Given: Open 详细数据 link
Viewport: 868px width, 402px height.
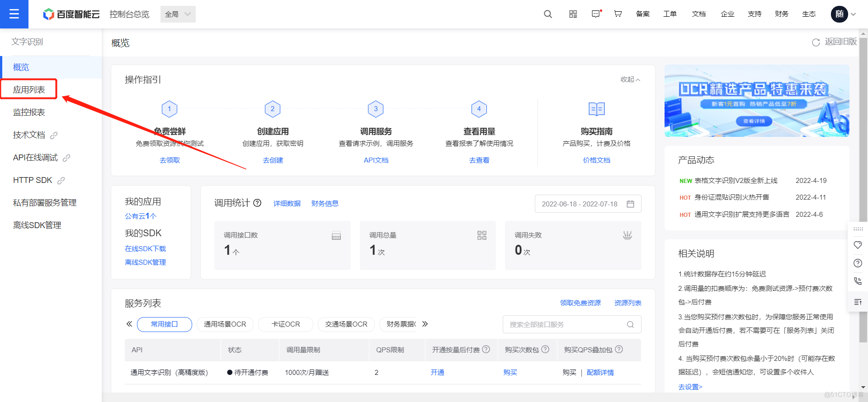Looking at the screenshot, I should tap(287, 204).
